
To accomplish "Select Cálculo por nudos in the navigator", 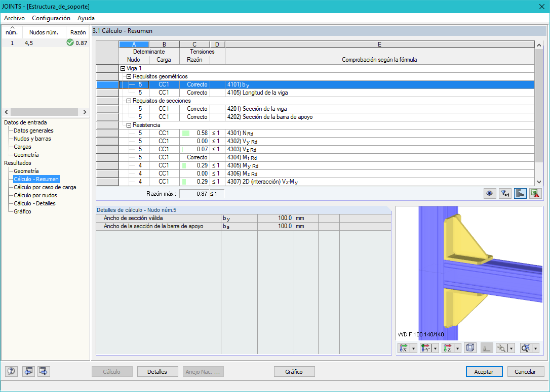I will point(35,195).
